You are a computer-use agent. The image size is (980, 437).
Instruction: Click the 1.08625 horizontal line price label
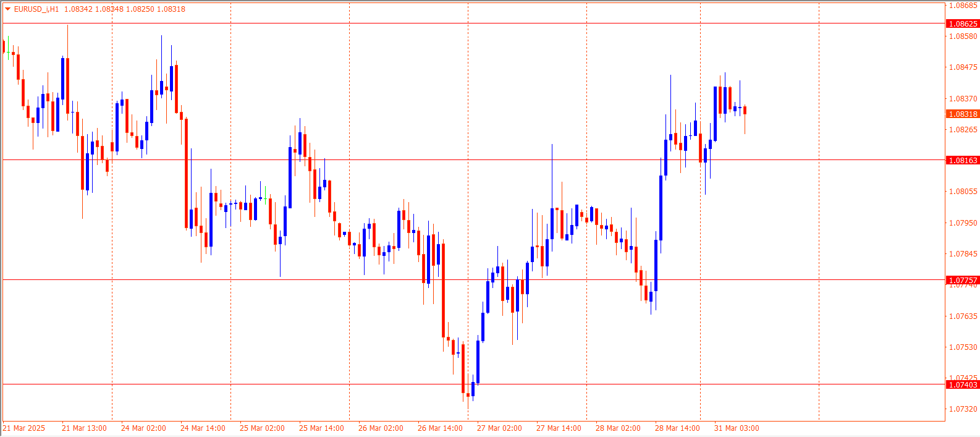(963, 23)
